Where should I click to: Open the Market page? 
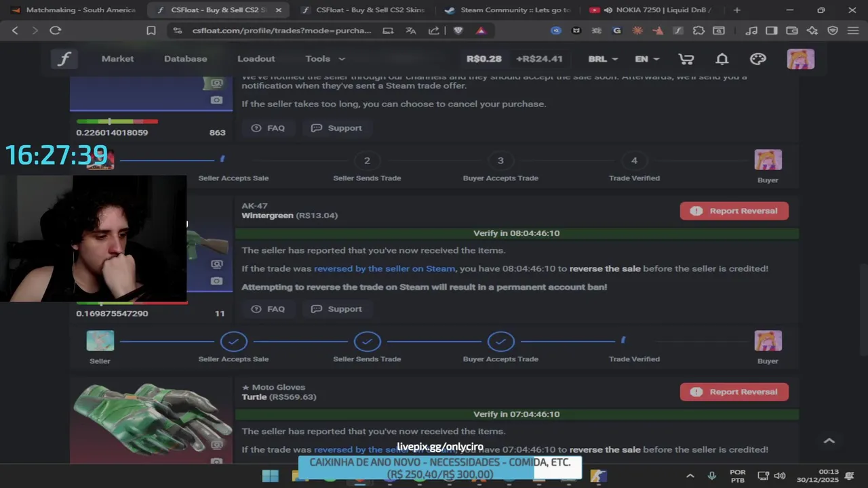point(117,59)
